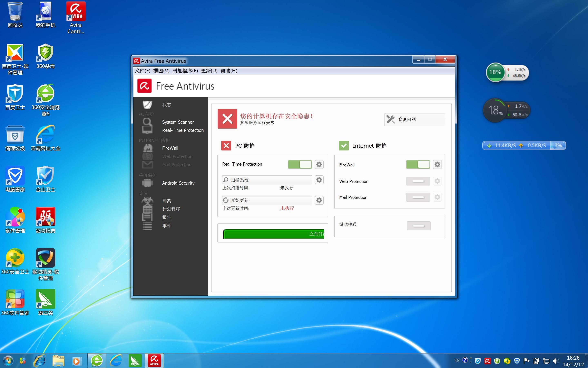
Task: Select 事件 in sidebar
Action: [x=167, y=226]
